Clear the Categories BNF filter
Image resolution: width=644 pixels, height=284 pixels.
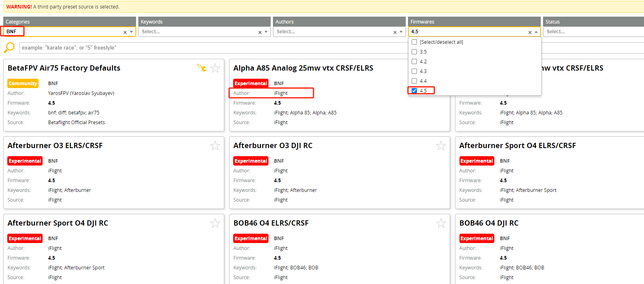pyautogui.click(x=125, y=32)
